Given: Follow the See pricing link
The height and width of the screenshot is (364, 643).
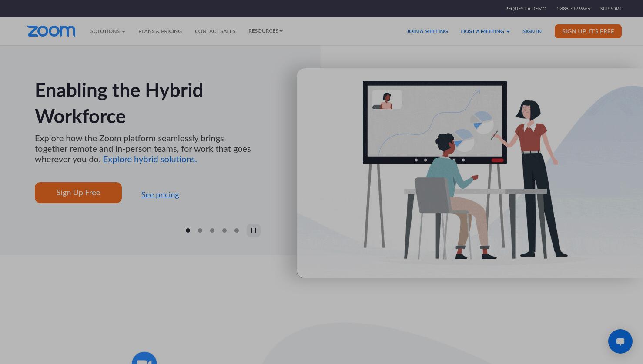Looking at the screenshot, I should click(160, 195).
